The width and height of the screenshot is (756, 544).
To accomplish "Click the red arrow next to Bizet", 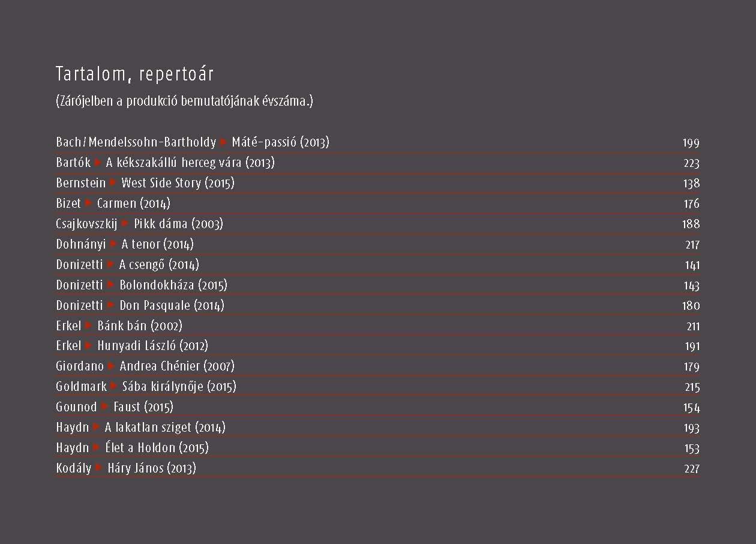I will [89, 203].
